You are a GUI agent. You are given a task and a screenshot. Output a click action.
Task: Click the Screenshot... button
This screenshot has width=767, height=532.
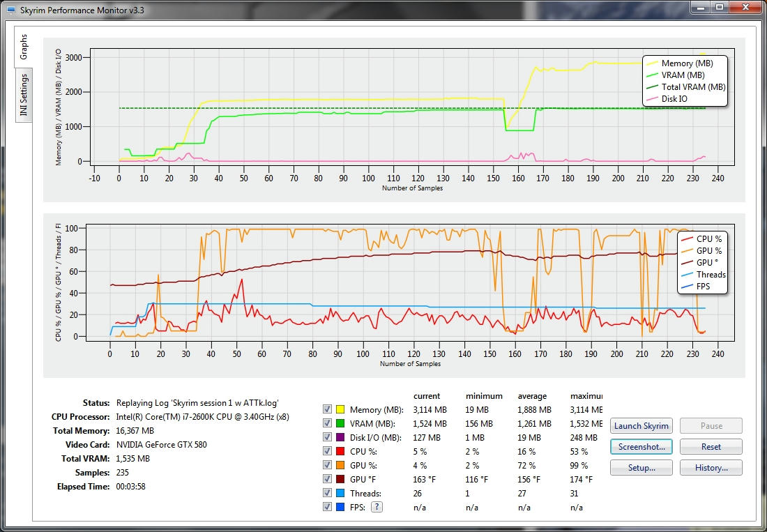pos(641,447)
